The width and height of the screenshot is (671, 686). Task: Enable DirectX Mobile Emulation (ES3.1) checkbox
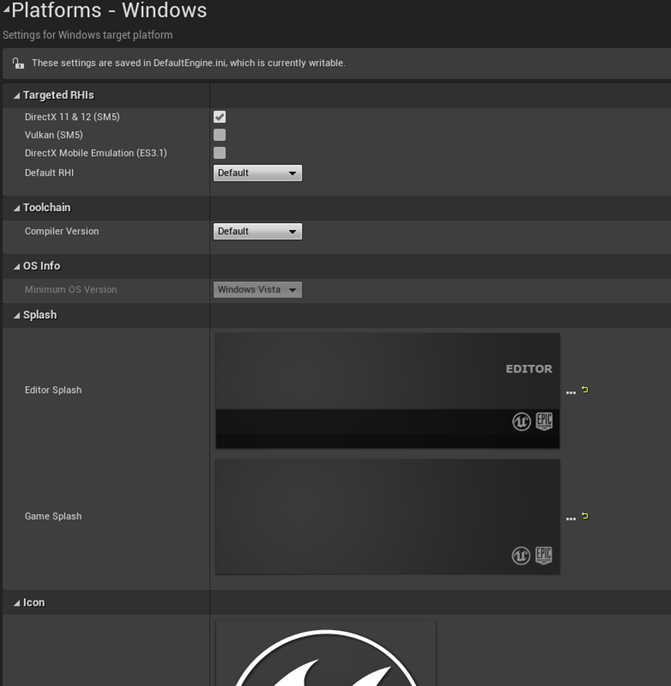[220, 153]
